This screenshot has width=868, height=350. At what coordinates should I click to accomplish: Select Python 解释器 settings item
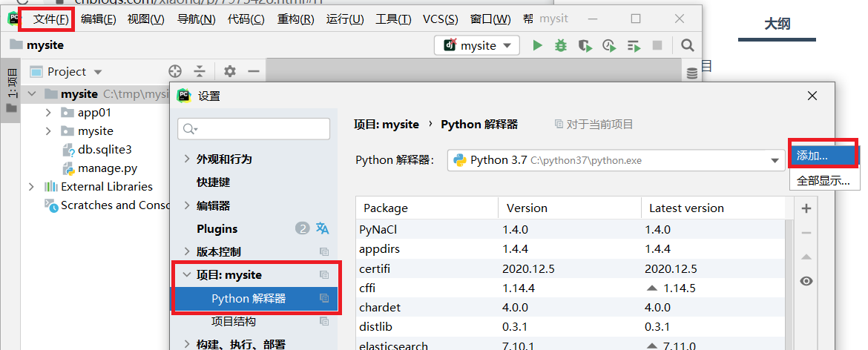coord(254,298)
